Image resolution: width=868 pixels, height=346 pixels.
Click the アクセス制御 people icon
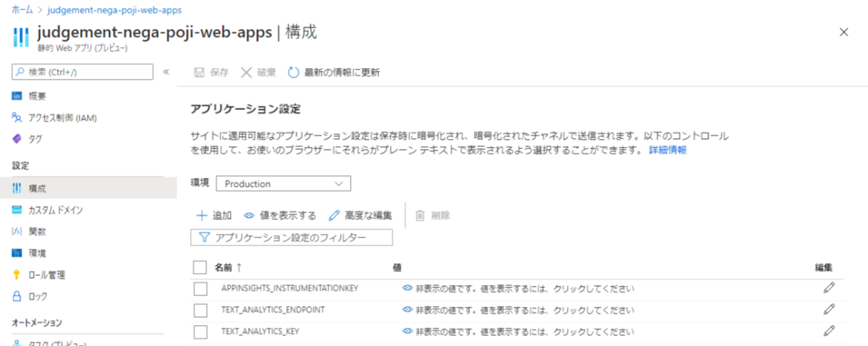pyautogui.click(x=17, y=117)
